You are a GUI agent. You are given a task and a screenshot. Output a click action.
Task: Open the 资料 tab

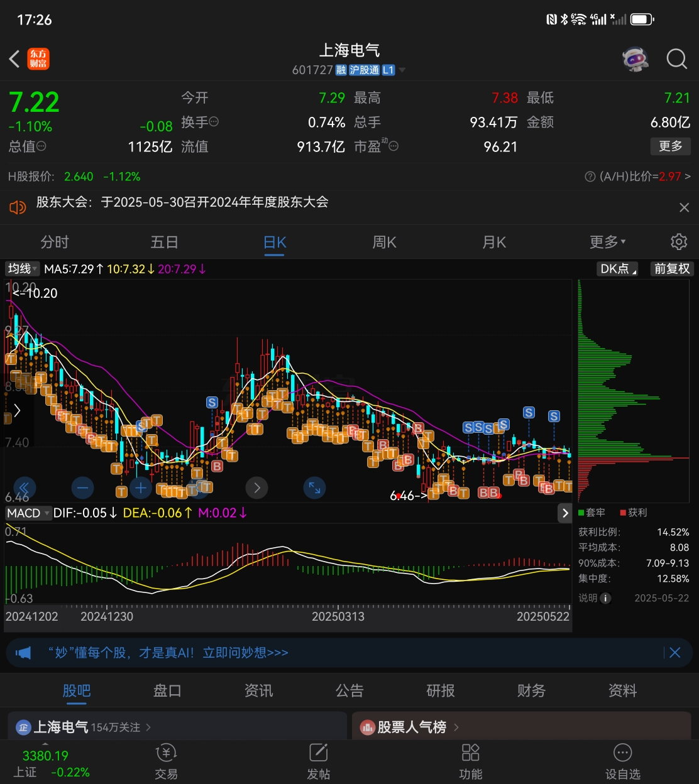(622, 691)
